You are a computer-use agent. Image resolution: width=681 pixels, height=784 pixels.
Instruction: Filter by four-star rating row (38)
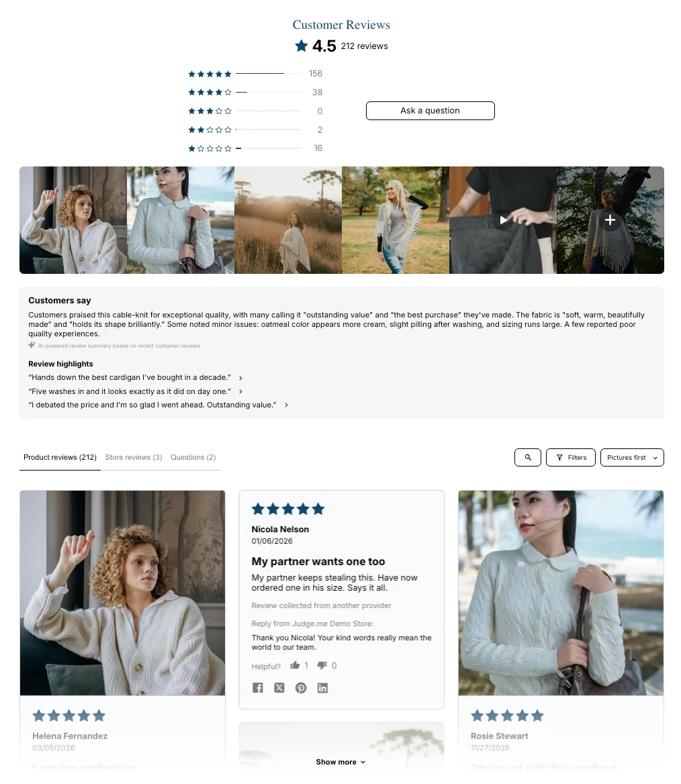pos(255,93)
